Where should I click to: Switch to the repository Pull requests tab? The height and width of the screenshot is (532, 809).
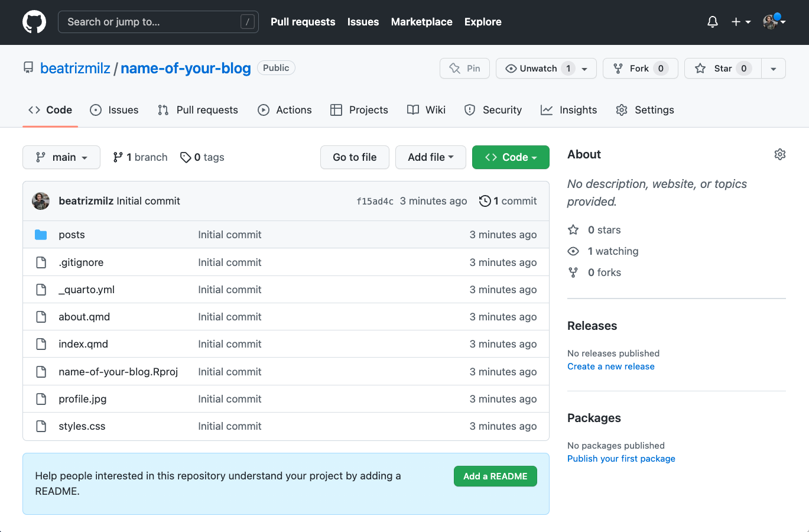tap(198, 110)
